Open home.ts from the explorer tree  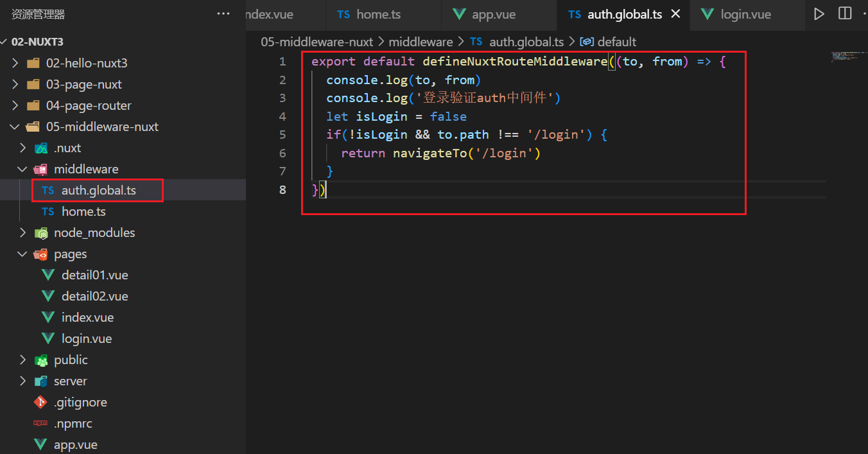(123, 211)
